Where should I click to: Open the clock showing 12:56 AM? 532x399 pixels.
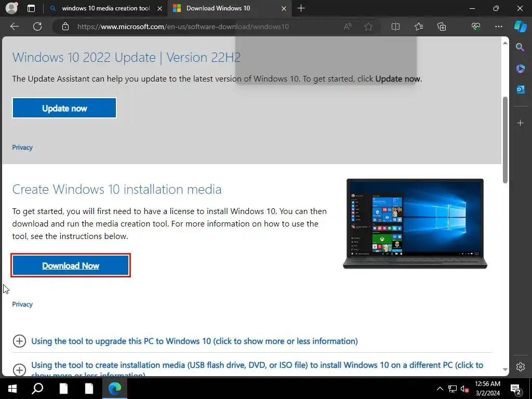(487, 389)
